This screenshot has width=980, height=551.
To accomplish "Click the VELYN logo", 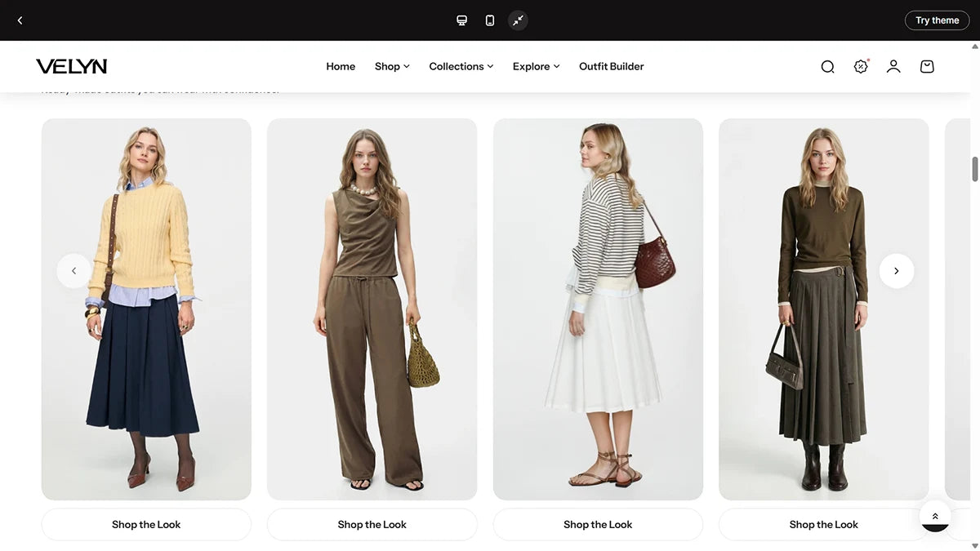I will point(72,67).
